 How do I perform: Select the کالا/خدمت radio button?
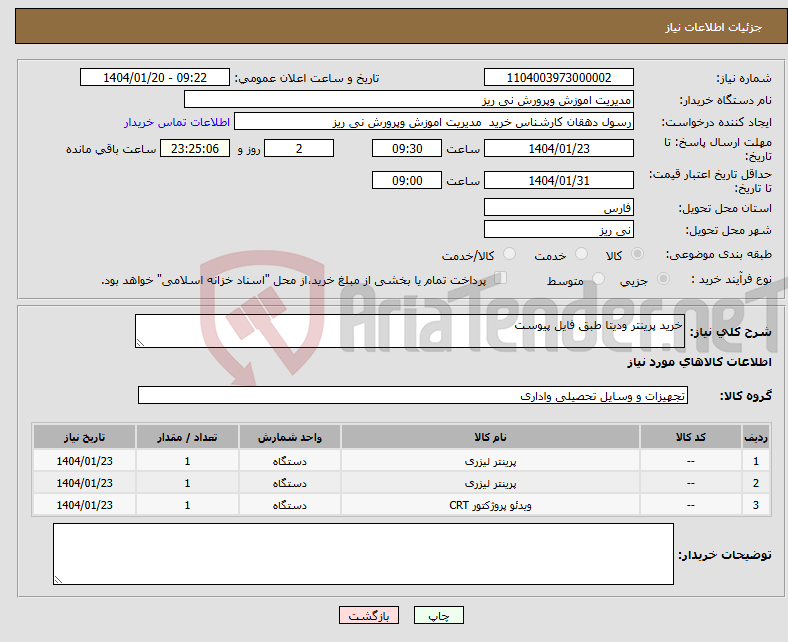[x=510, y=254]
